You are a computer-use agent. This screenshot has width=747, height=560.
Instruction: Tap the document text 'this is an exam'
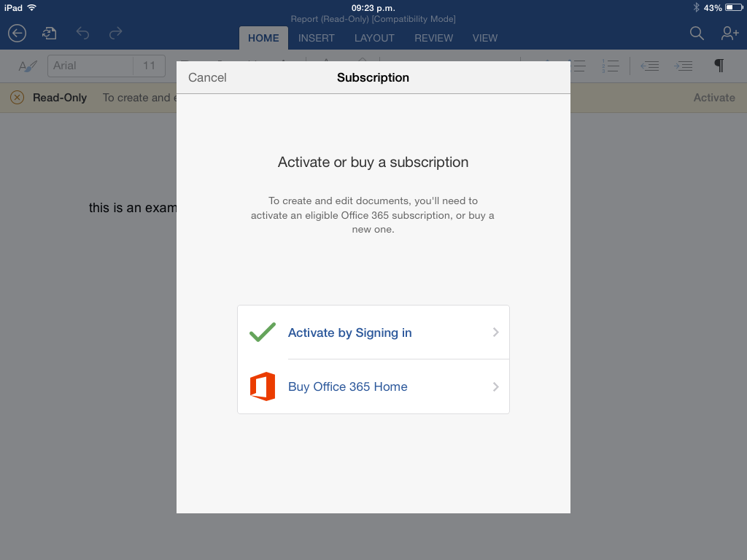coord(133,208)
